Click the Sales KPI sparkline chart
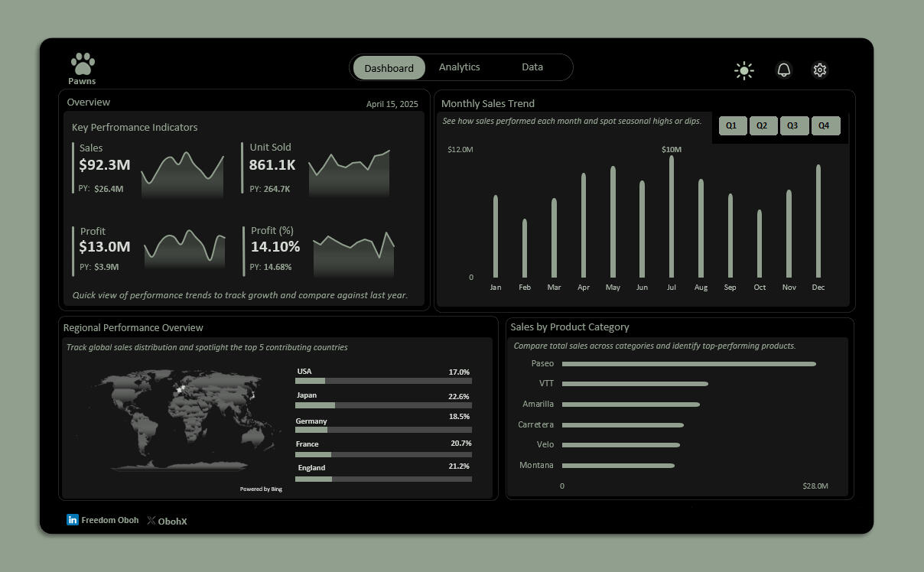 click(x=183, y=176)
